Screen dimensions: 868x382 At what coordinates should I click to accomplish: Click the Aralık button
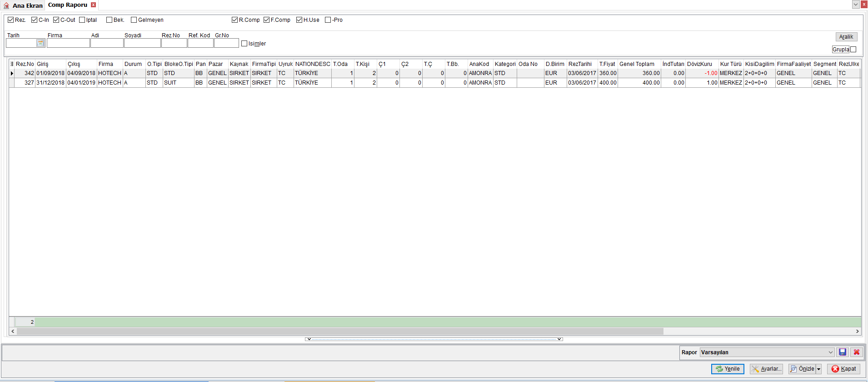(x=846, y=37)
